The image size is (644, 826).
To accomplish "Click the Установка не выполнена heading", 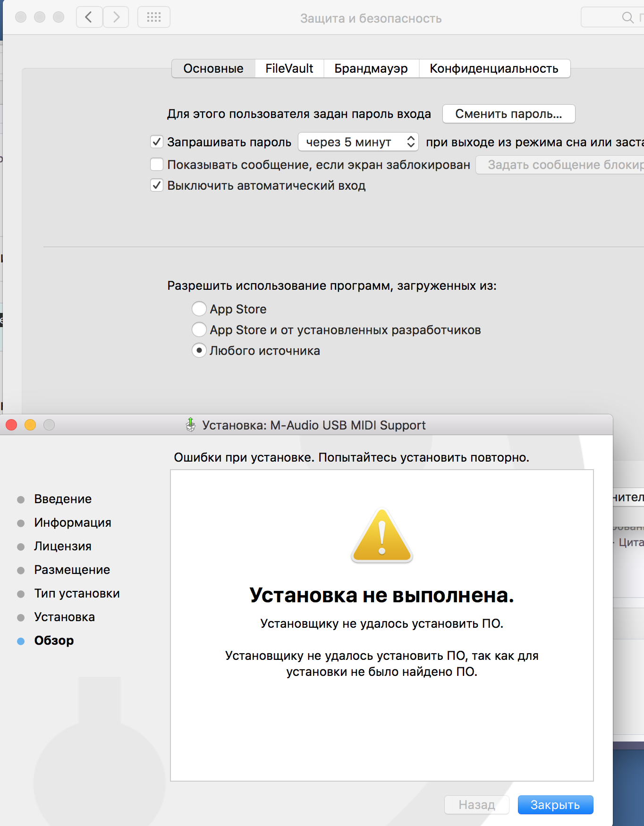I will [x=381, y=595].
